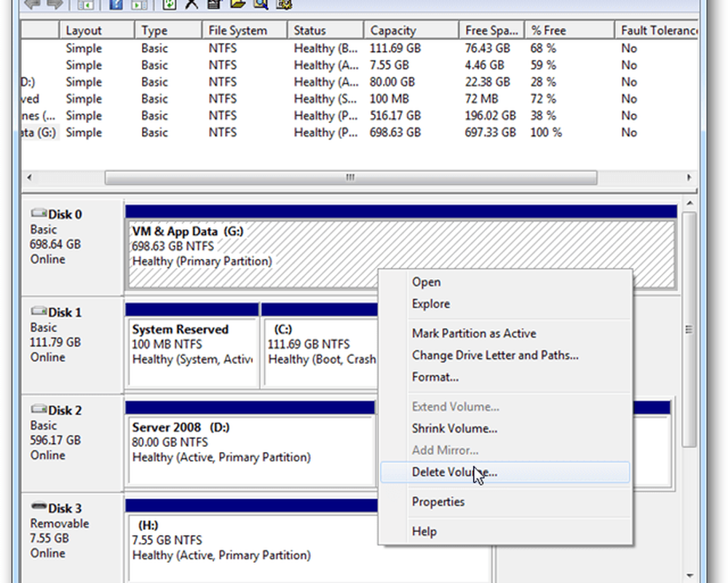Click the Healthy (S... status cell

point(325,99)
